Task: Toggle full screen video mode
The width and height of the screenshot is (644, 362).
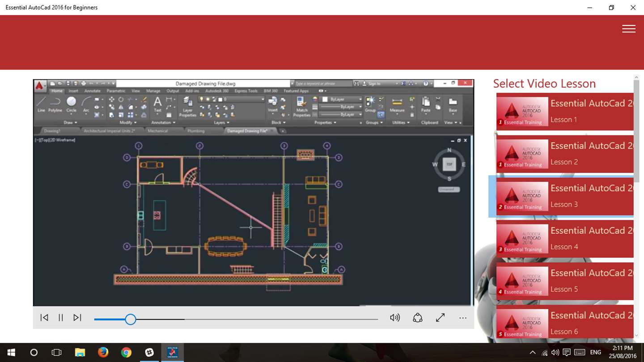Action: pyautogui.click(x=440, y=318)
